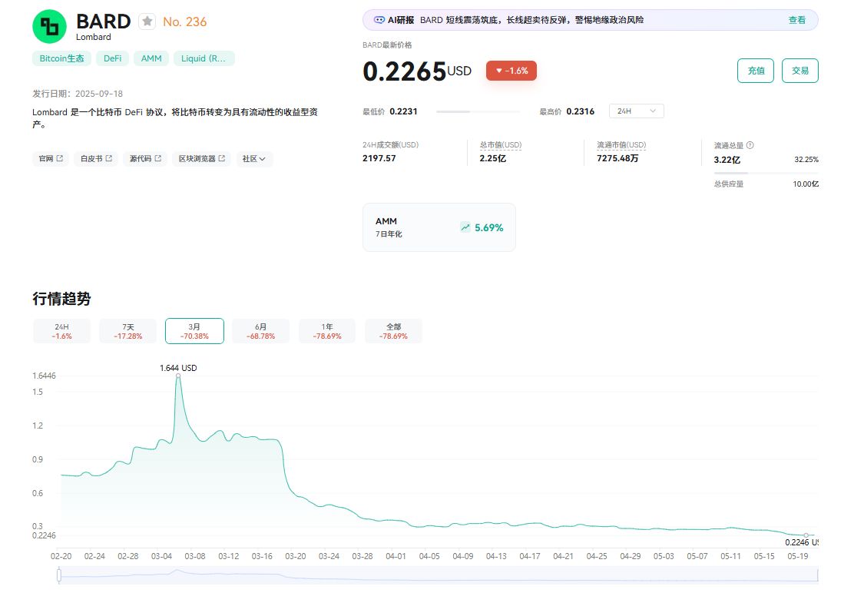Click the 总市值(USD) label
Screen dimensions: 864x616
click(x=500, y=145)
